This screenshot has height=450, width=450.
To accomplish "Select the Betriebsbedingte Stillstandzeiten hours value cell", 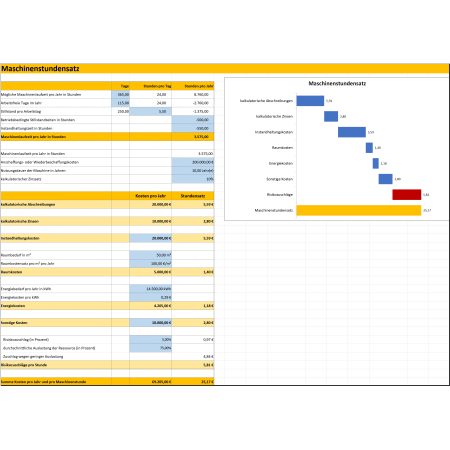I will 193,120.
